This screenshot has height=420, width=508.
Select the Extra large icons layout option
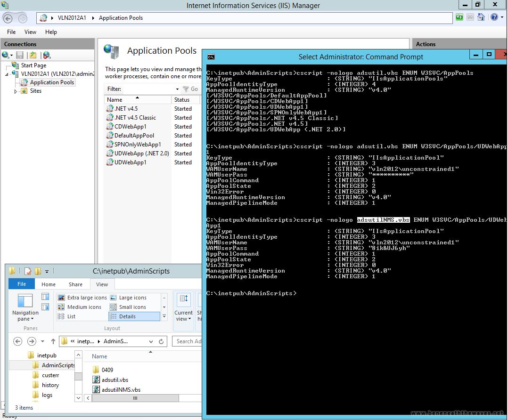click(x=82, y=298)
